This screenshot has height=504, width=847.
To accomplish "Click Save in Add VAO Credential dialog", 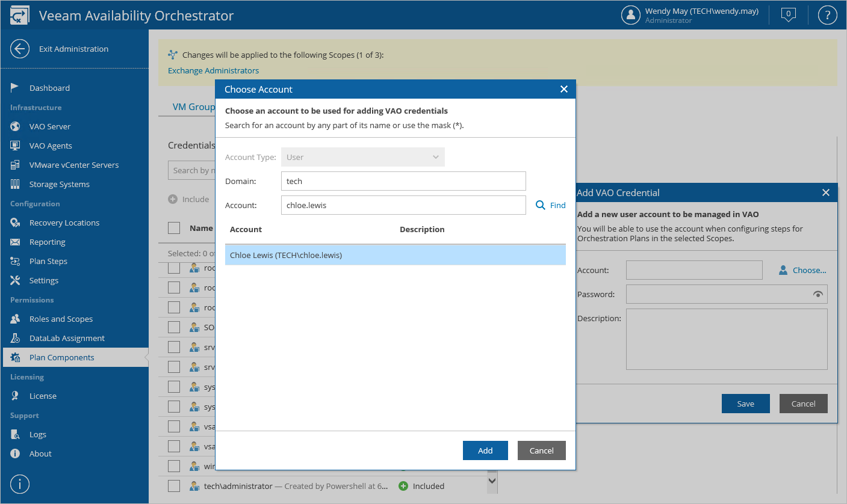I will [x=746, y=404].
